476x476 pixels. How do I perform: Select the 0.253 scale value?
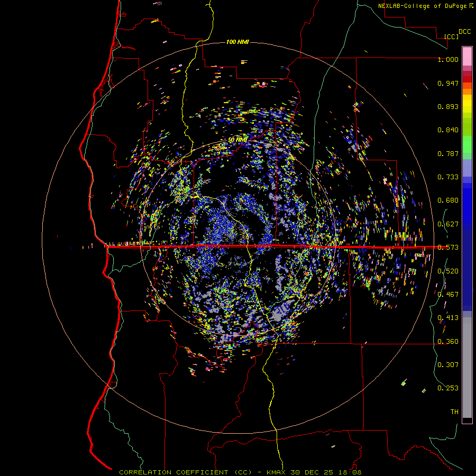(x=448, y=388)
